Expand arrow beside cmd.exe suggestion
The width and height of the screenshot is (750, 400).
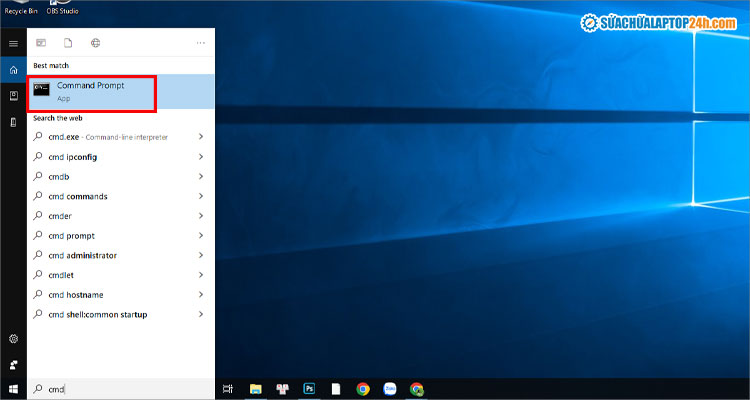pos(201,137)
